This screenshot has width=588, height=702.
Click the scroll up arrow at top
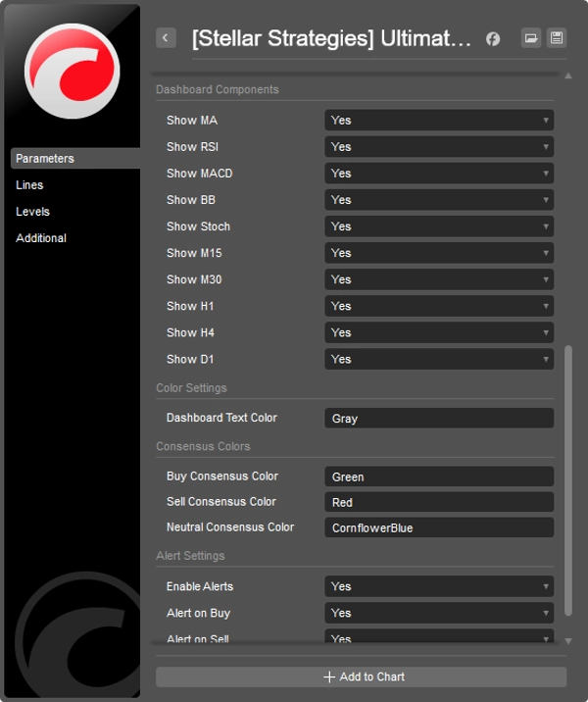pos(568,75)
